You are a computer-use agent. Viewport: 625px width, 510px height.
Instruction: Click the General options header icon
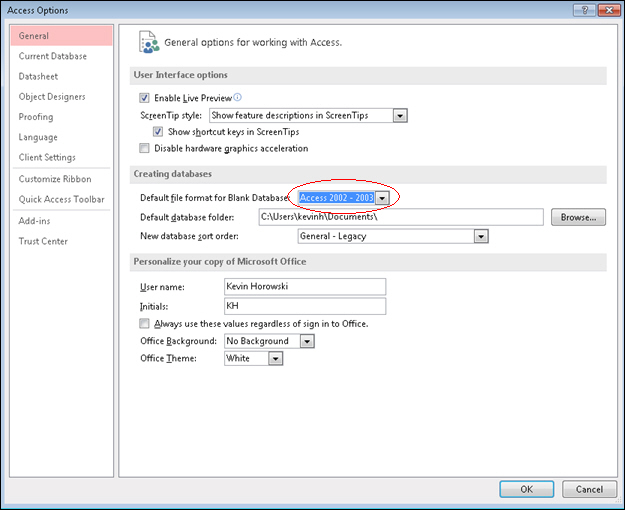(x=149, y=42)
